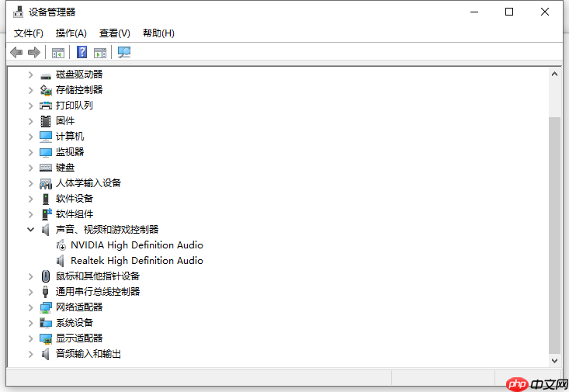569x392 pixels.
Task: Click the monitor icon beside 监视器
Action: (x=46, y=152)
